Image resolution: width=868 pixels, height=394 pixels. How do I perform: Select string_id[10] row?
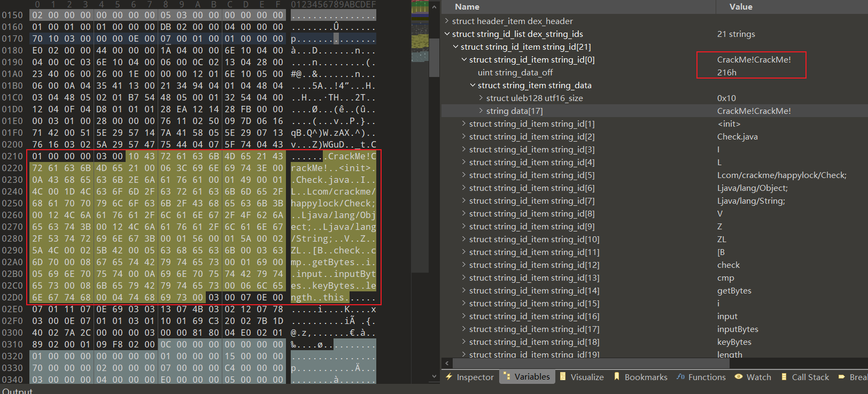click(x=655, y=239)
